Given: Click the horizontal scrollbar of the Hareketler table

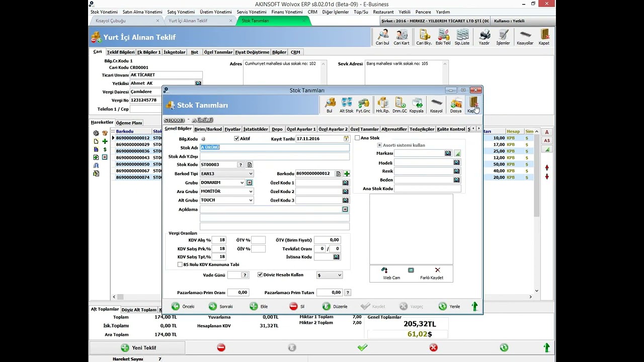Looking at the screenshot, I should tap(322, 297).
